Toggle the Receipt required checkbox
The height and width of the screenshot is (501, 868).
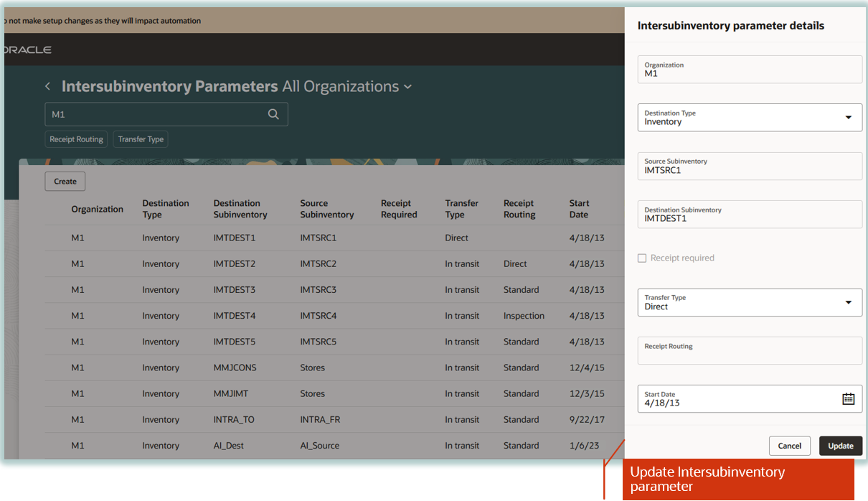pos(642,258)
